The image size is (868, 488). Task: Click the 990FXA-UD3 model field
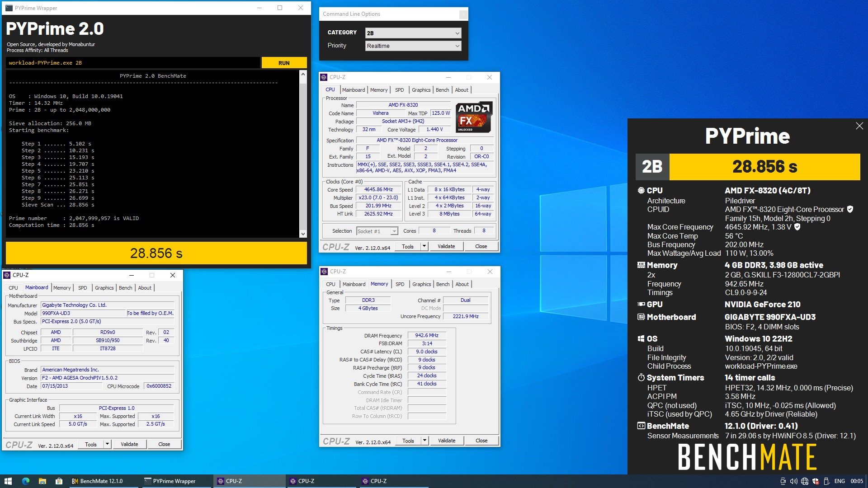tap(83, 313)
